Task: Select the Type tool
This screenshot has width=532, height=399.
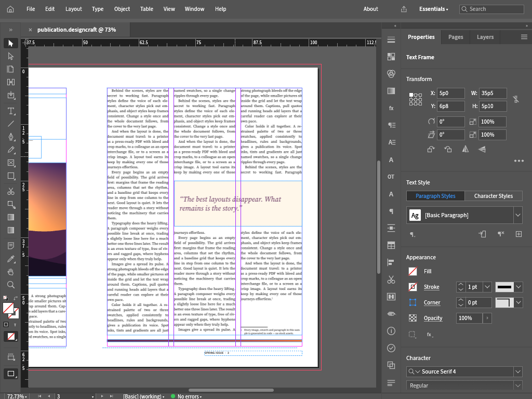Action: [10, 111]
